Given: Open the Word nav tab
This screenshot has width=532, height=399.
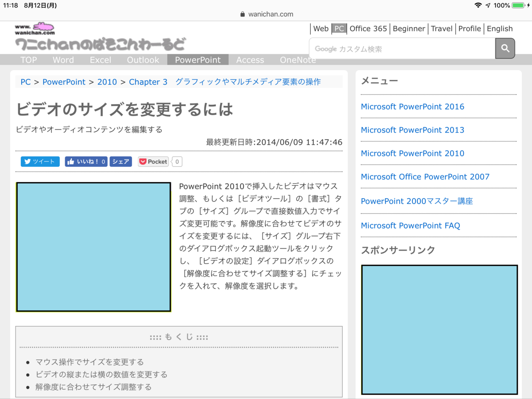Looking at the screenshot, I should pos(63,60).
